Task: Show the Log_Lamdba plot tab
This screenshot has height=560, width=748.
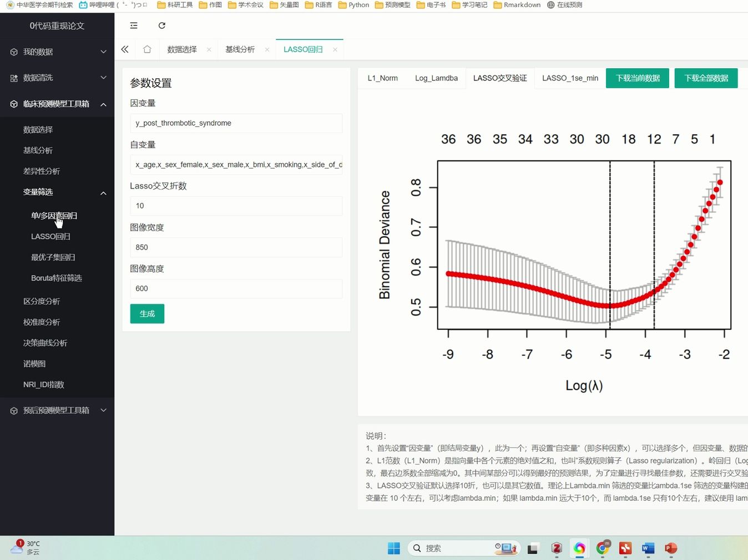Action: coord(436,78)
